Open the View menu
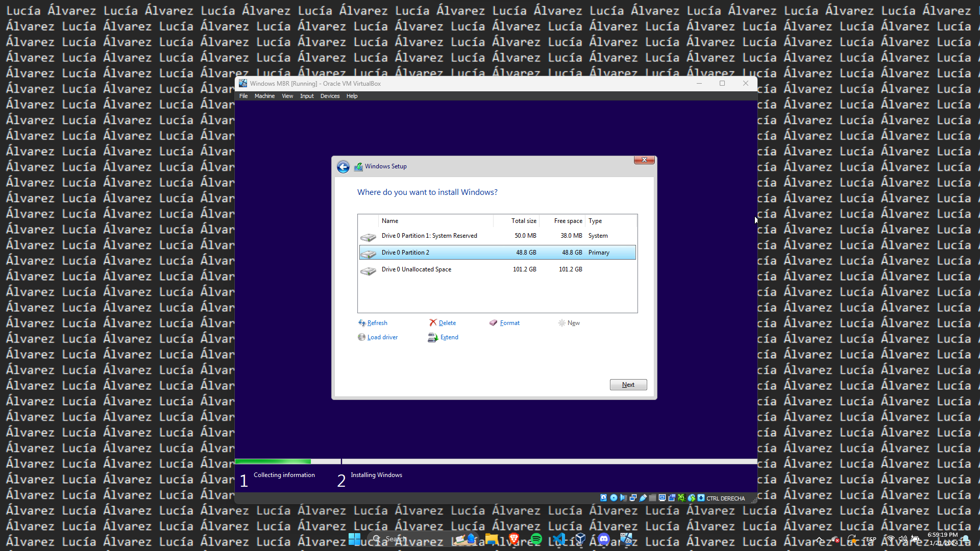This screenshot has width=980, height=551. pyautogui.click(x=287, y=96)
